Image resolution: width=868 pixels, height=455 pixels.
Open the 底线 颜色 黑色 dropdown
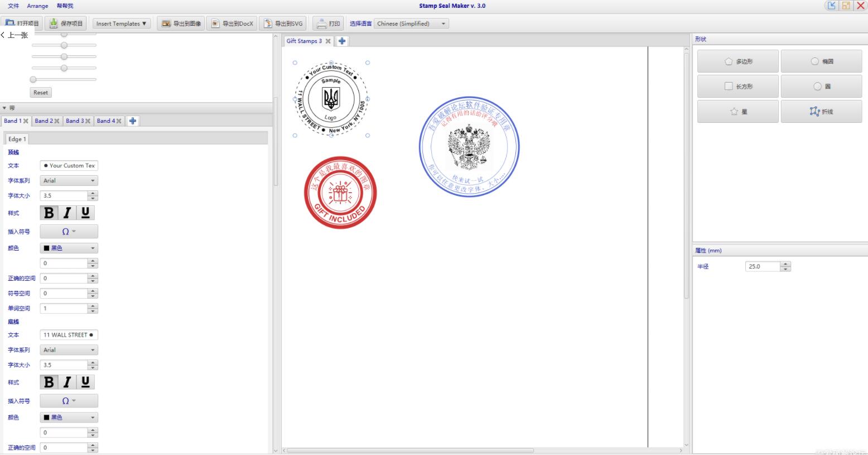tap(69, 418)
